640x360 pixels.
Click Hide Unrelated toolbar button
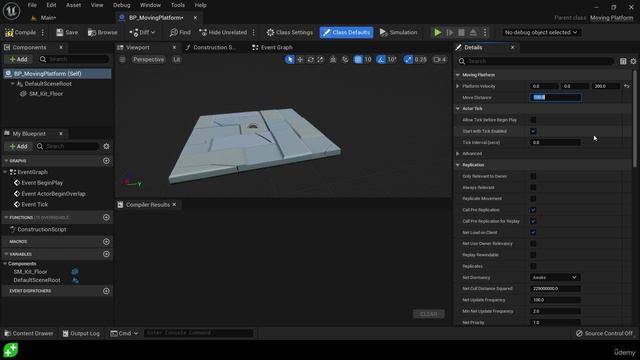(x=223, y=32)
